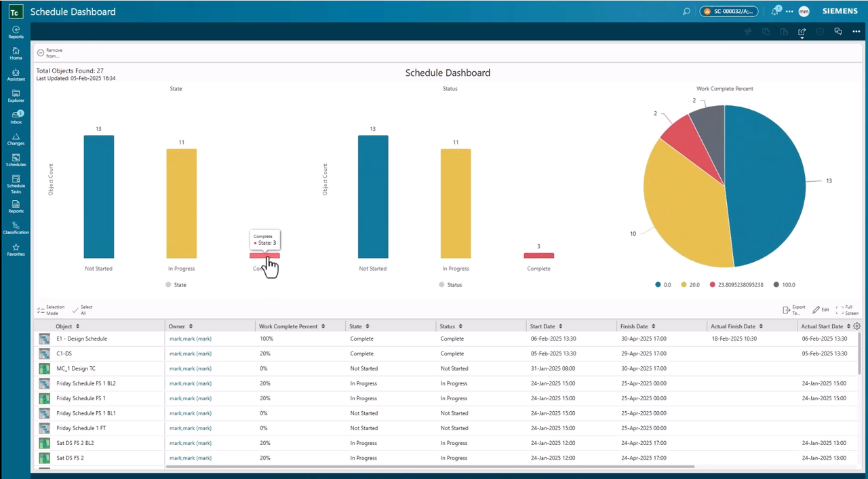
Task: Open the mm user profile avatar
Action: coord(804,12)
